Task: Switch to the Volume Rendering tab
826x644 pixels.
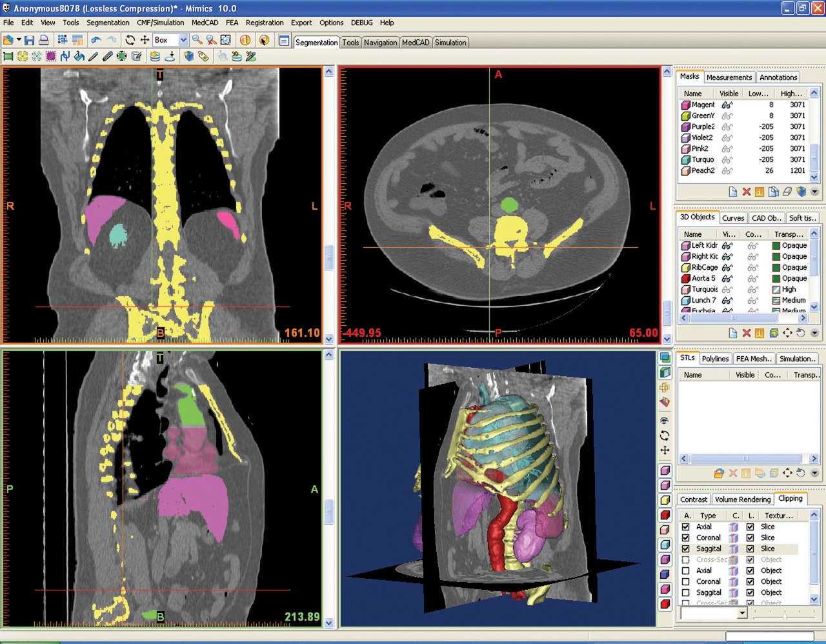Action: click(x=742, y=499)
